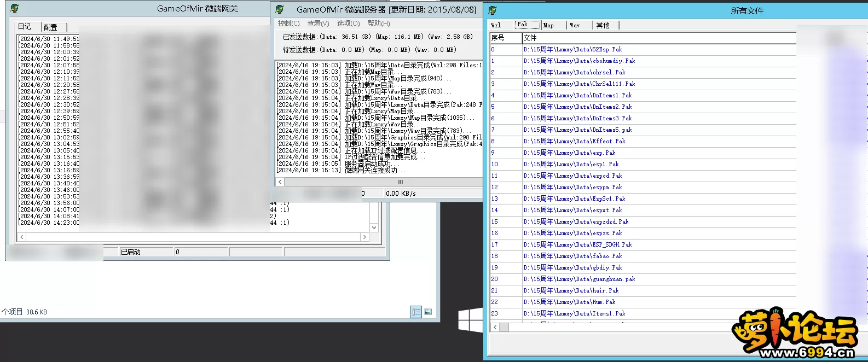Switch file explorer to large icons view
Viewport: 868px width, 362px height.
[428, 312]
